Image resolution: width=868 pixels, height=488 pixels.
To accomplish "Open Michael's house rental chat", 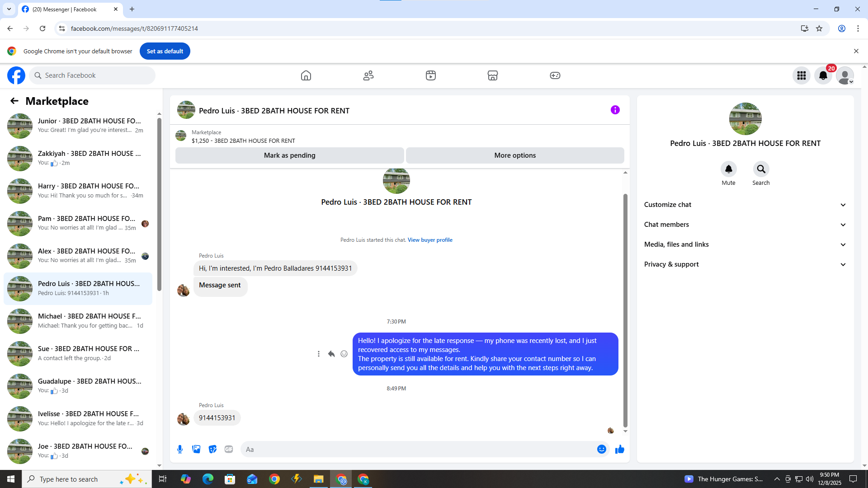I will 78,321.
